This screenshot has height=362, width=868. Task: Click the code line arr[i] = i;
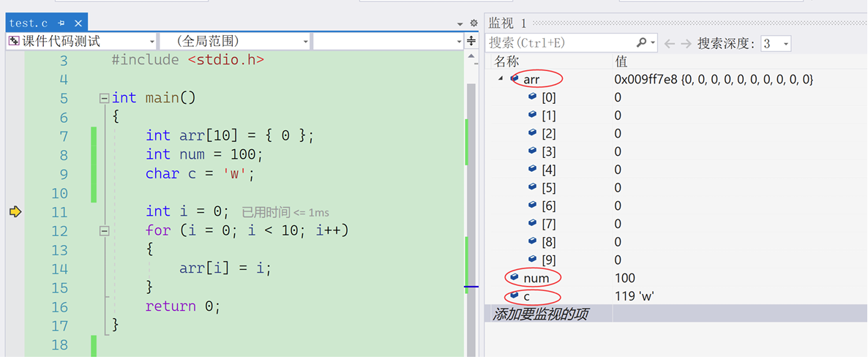225,268
